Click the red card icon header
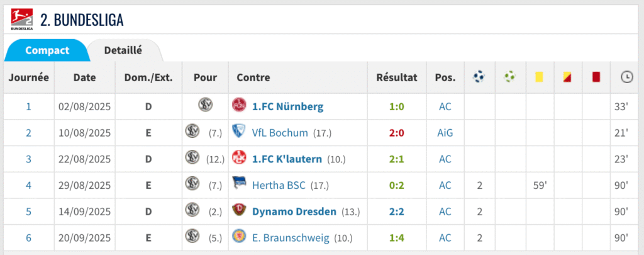Image resolution: width=644 pixels, height=255 pixels. [596, 77]
